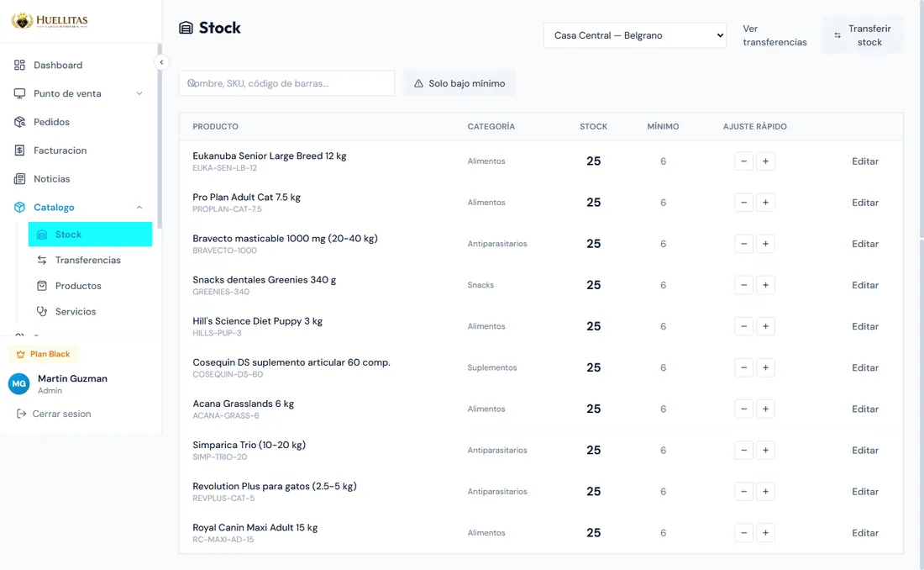Increase stock for Hill's Science Diet Puppy
The image size is (924, 570).
tap(765, 326)
